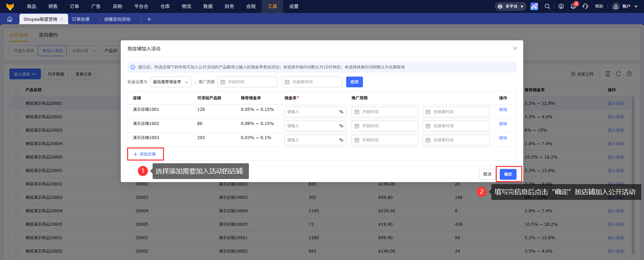Open the 自定义列 column settings
This screenshot has width=644, height=260.
582,74
